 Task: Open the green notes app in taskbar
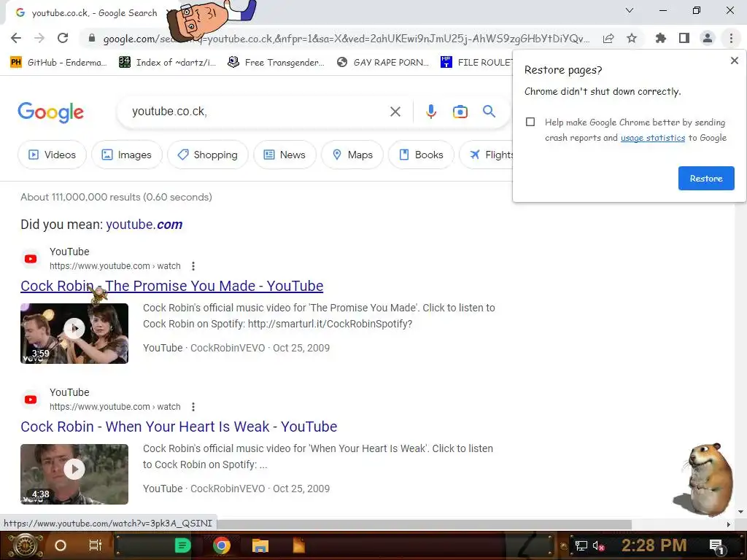183,545
